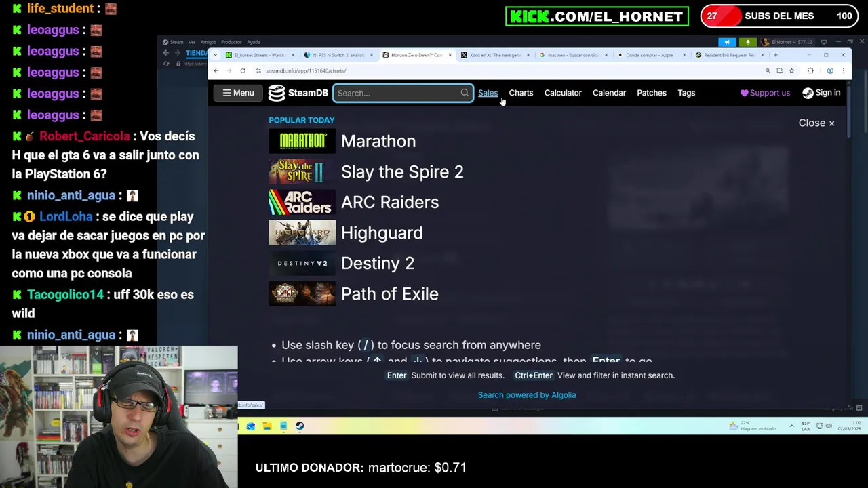Click the Destiny 2 thumbnail
This screenshot has width=868, height=488.
tap(302, 263)
